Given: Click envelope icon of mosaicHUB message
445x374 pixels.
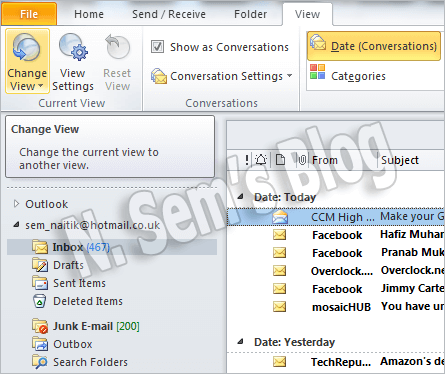Looking at the screenshot, I should point(279,306).
